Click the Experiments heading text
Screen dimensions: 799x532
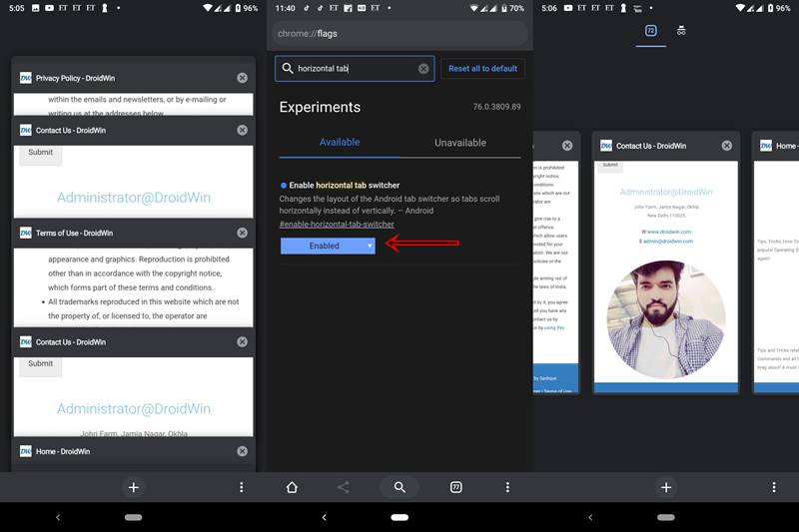pyautogui.click(x=320, y=107)
